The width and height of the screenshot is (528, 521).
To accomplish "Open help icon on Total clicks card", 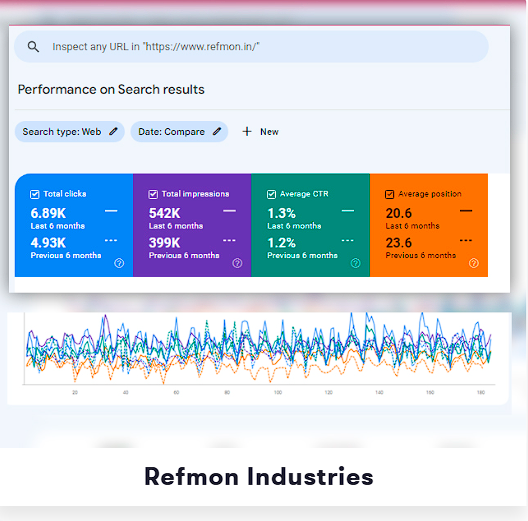I will tap(119, 263).
